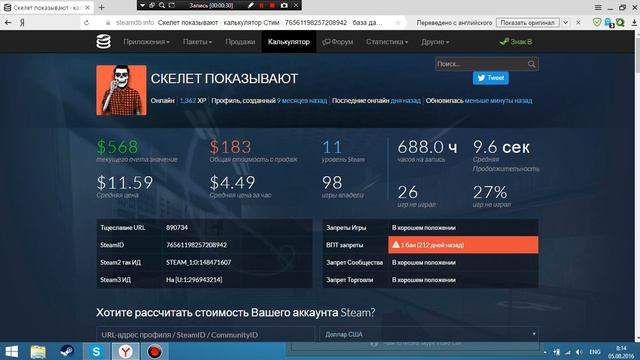This screenshot has width=640, height=360.
Task: Pause the recording with the pause icon
Action: click(x=262, y=5)
